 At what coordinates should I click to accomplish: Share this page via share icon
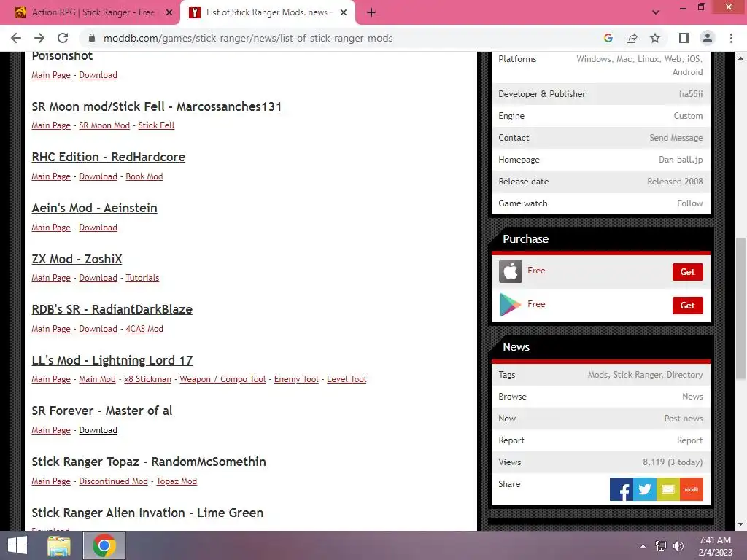click(632, 38)
